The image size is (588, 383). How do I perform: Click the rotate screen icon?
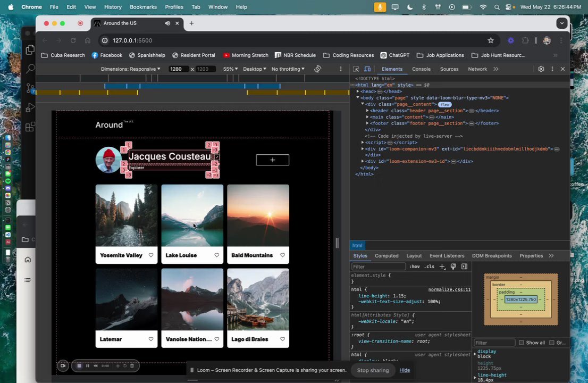click(x=317, y=69)
